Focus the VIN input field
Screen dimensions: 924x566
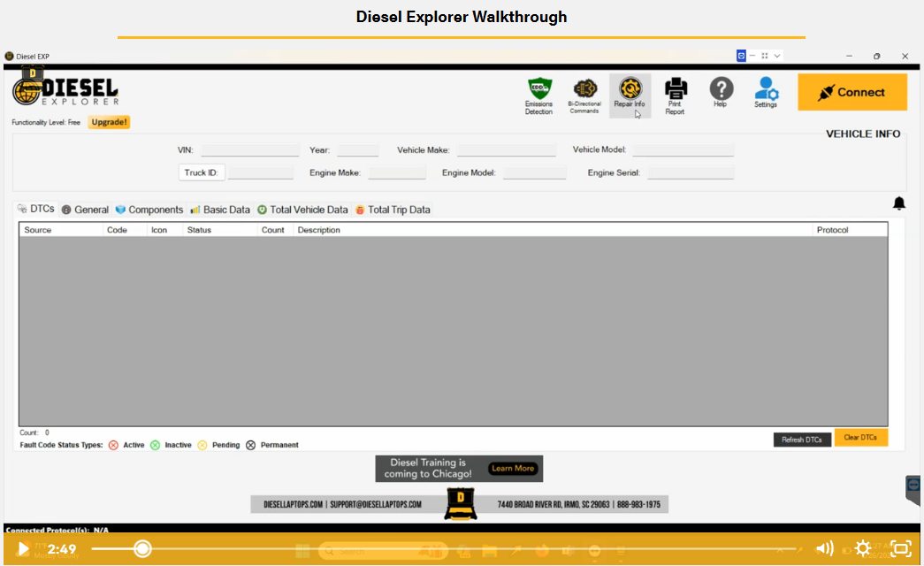pos(250,149)
